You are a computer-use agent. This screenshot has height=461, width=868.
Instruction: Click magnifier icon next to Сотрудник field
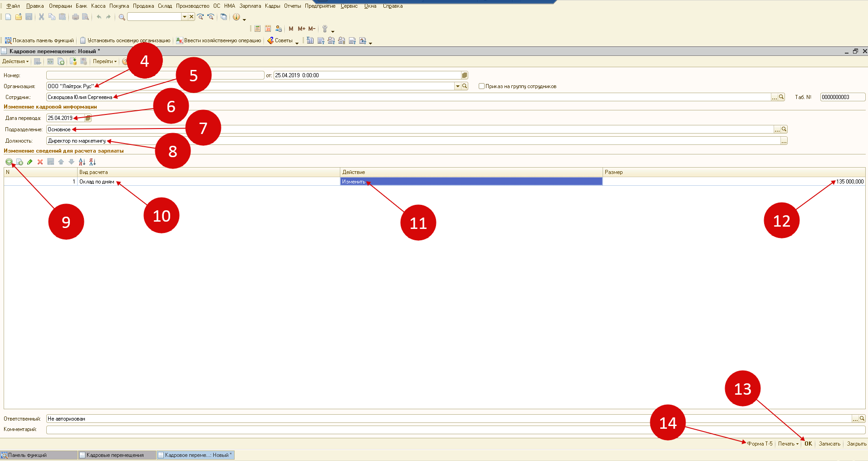click(781, 97)
